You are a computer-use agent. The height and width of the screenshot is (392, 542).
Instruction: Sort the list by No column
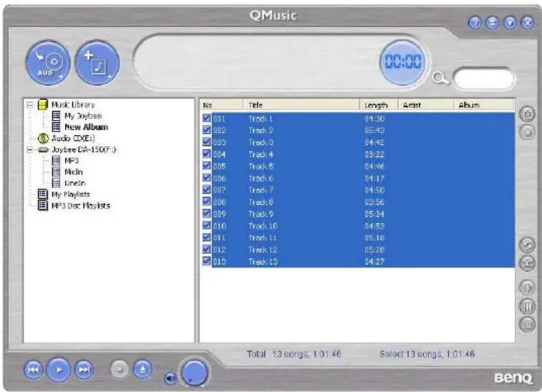pyautogui.click(x=222, y=105)
